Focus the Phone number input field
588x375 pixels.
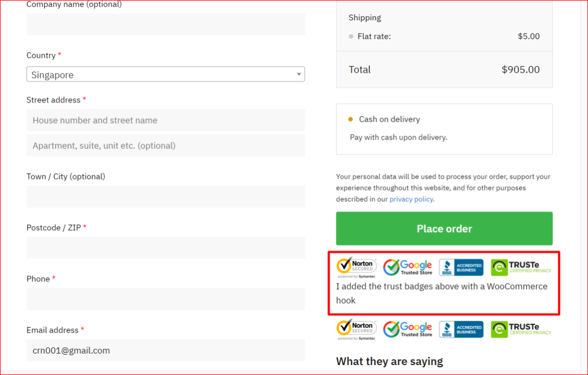click(x=166, y=299)
